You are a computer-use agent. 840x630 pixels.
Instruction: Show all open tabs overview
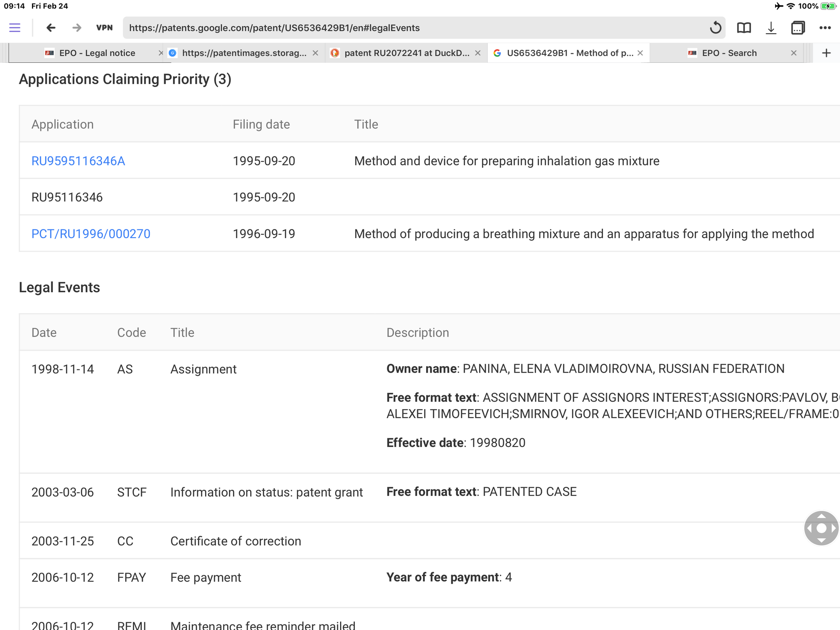coord(798,28)
